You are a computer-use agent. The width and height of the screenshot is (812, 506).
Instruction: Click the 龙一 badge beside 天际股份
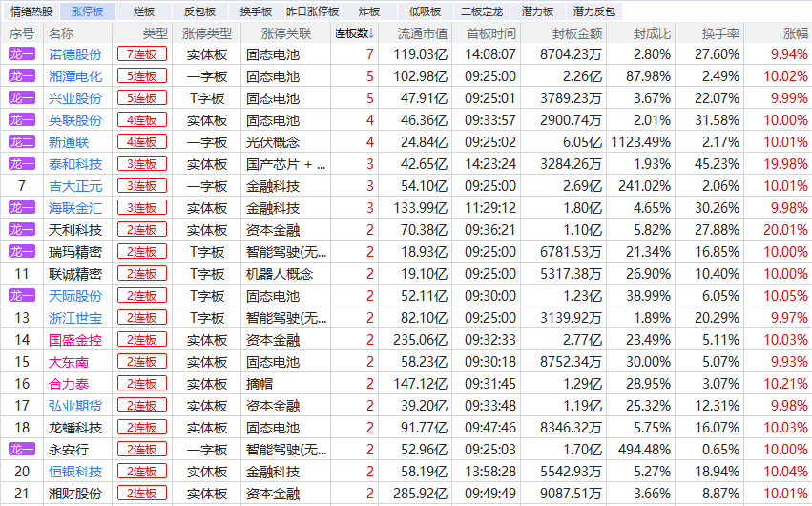coord(22,296)
